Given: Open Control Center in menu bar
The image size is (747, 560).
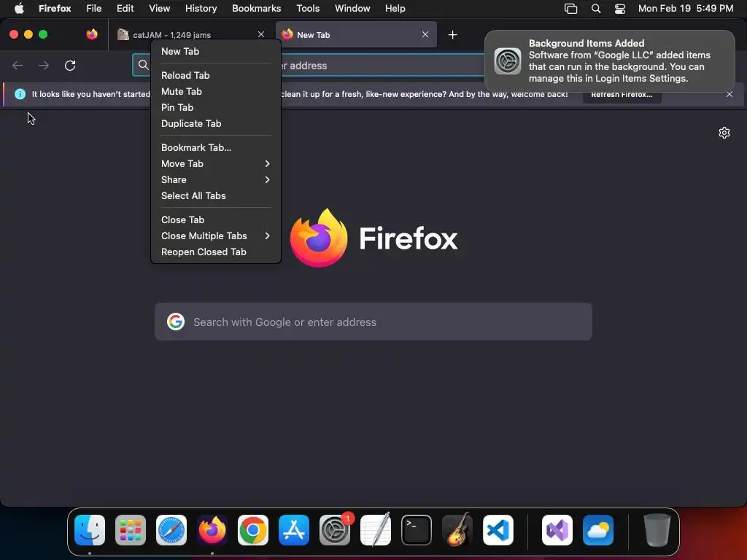Looking at the screenshot, I should (620, 9).
